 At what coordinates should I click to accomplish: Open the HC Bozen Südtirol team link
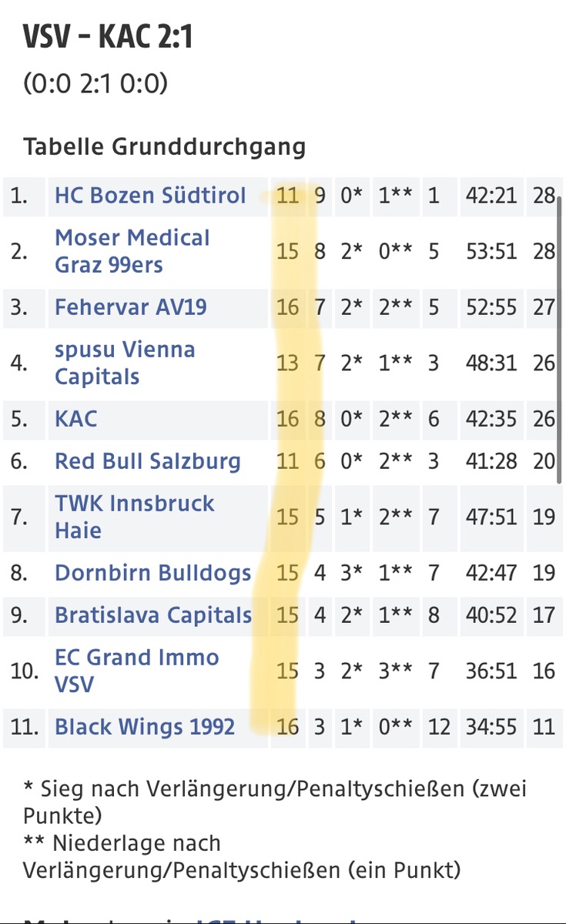point(150,196)
